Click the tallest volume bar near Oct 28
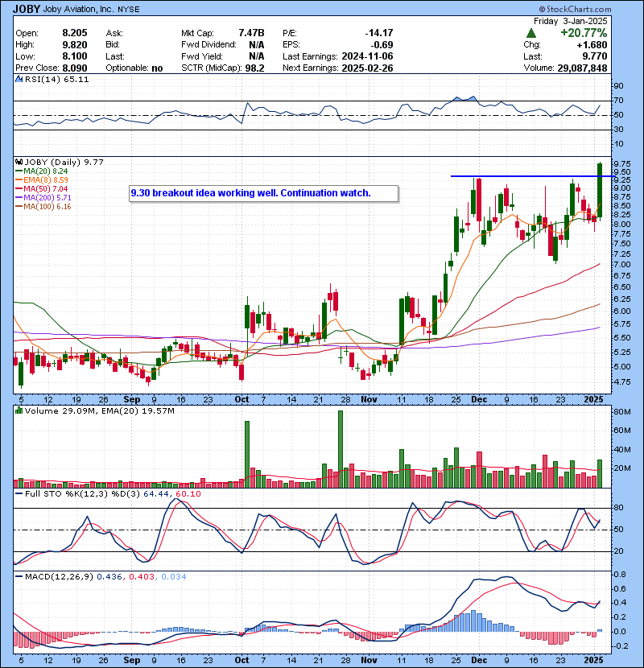Image resolution: width=644 pixels, height=668 pixels. 341,449
